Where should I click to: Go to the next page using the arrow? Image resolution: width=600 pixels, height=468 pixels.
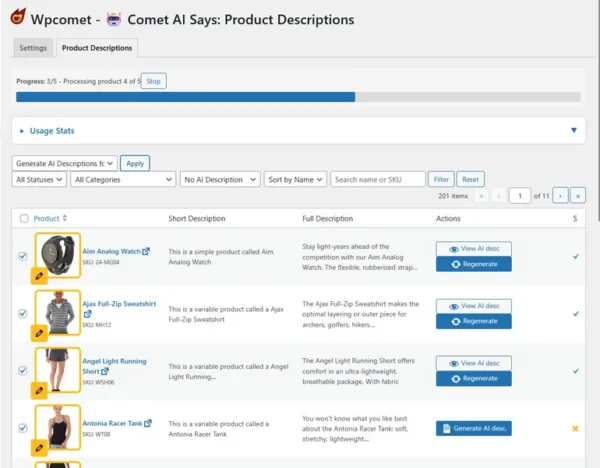pyautogui.click(x=560, y=196)
